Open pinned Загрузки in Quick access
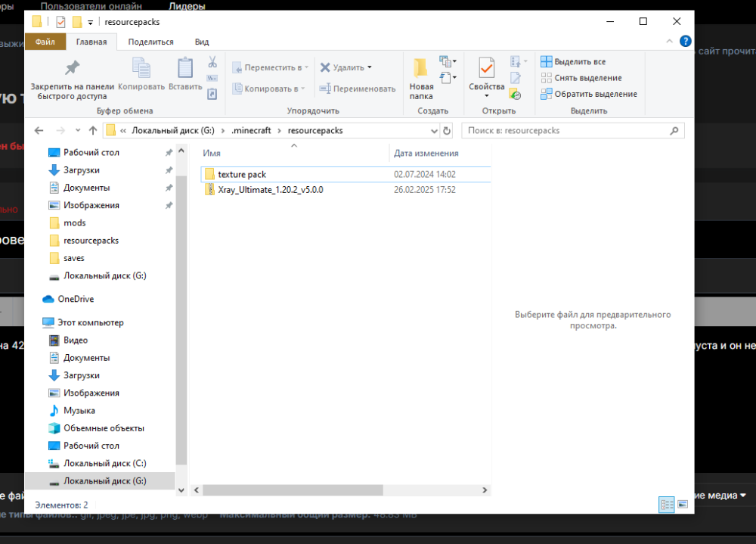Viewport: 756px width, 544px height. (x=82, y=170)
